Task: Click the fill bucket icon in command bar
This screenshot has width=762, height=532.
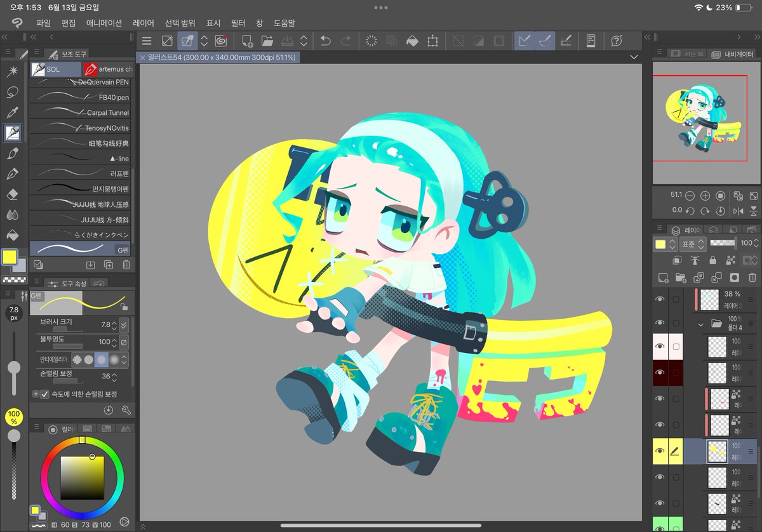Action: pyautogui.click(x=412, y=41)
